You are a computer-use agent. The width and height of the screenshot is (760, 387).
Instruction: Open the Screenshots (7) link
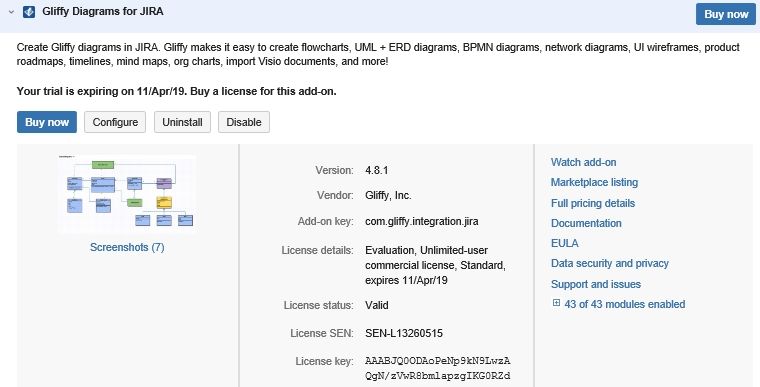click(127, 247)
